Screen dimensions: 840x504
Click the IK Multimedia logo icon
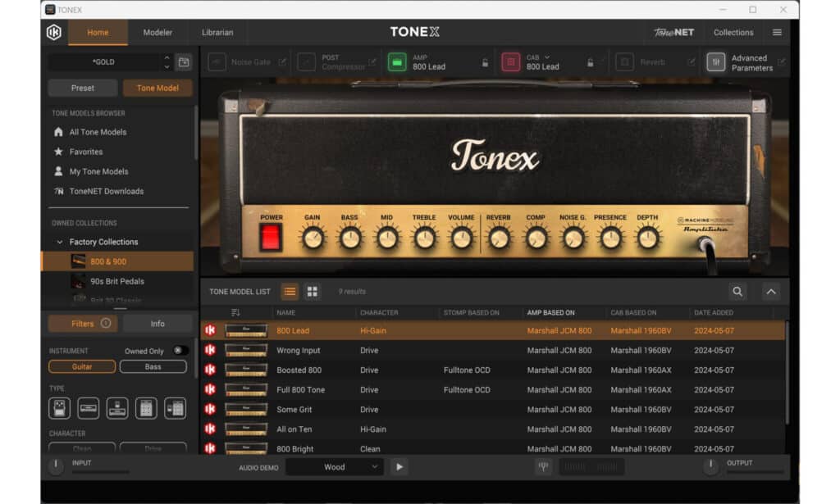pos(54,33)
